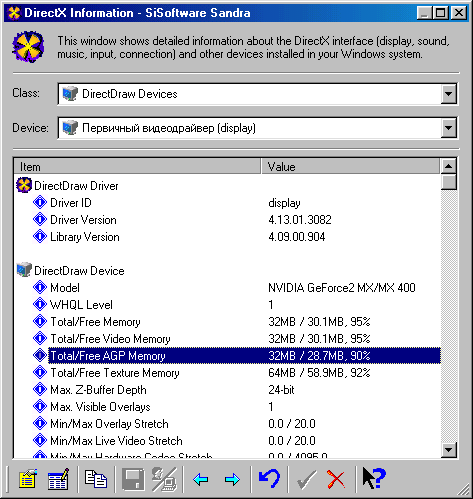Select the Total/Free Video Memory row
The height and width of the screenshot is (499, 473).
(x=227, y=339)
